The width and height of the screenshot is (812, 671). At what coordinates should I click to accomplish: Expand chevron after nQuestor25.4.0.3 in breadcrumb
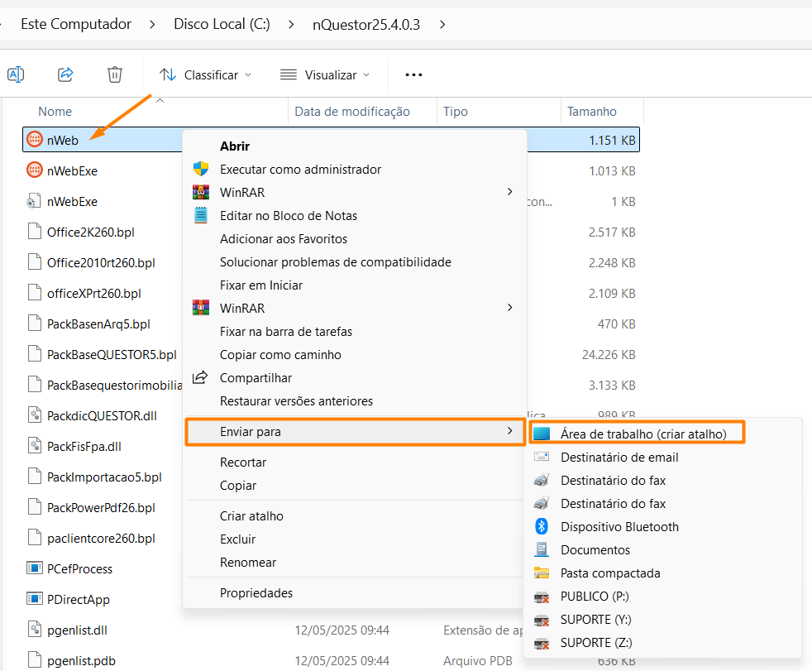point(442,24)
